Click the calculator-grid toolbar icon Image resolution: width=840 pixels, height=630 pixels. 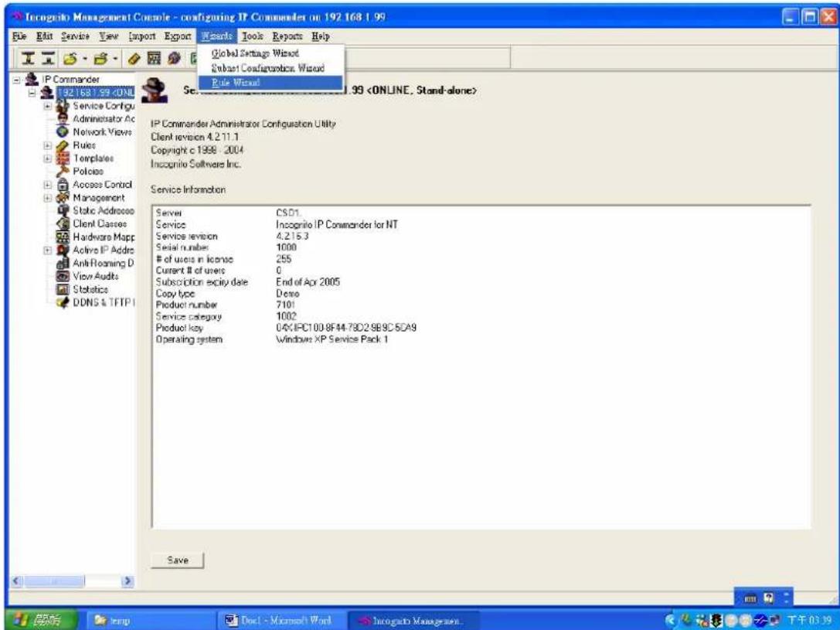pos(154,58)
